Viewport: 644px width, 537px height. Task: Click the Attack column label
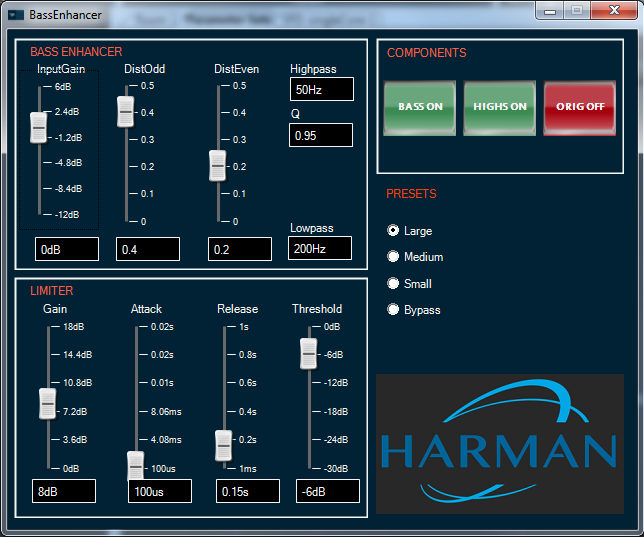tap(146, 309)
